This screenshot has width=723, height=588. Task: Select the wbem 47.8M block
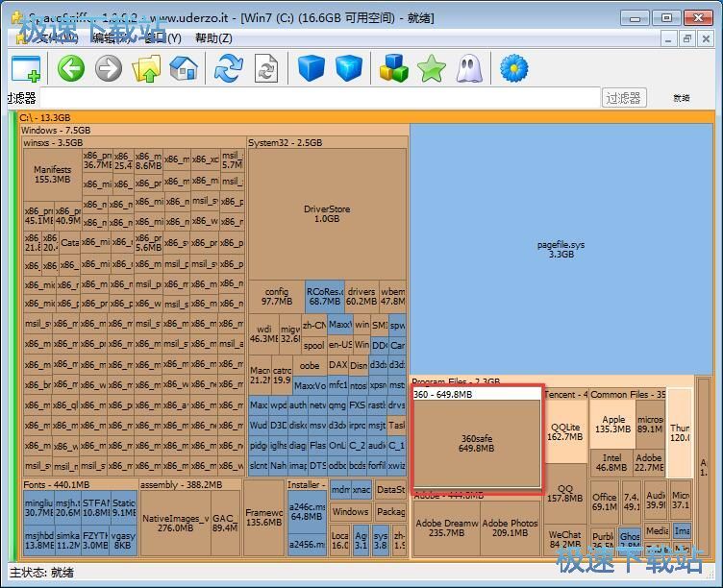click(393, 296)
